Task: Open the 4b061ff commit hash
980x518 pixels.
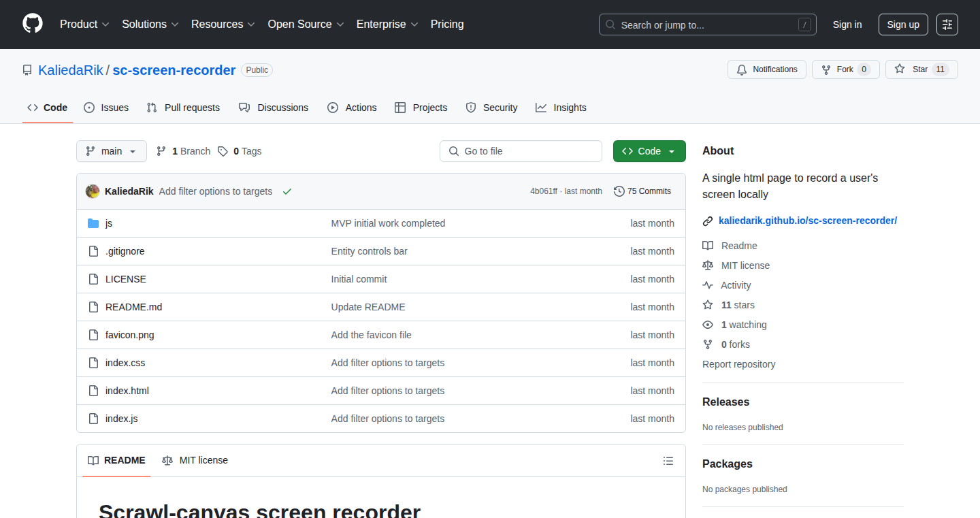Action: click(x=544, y=191)
